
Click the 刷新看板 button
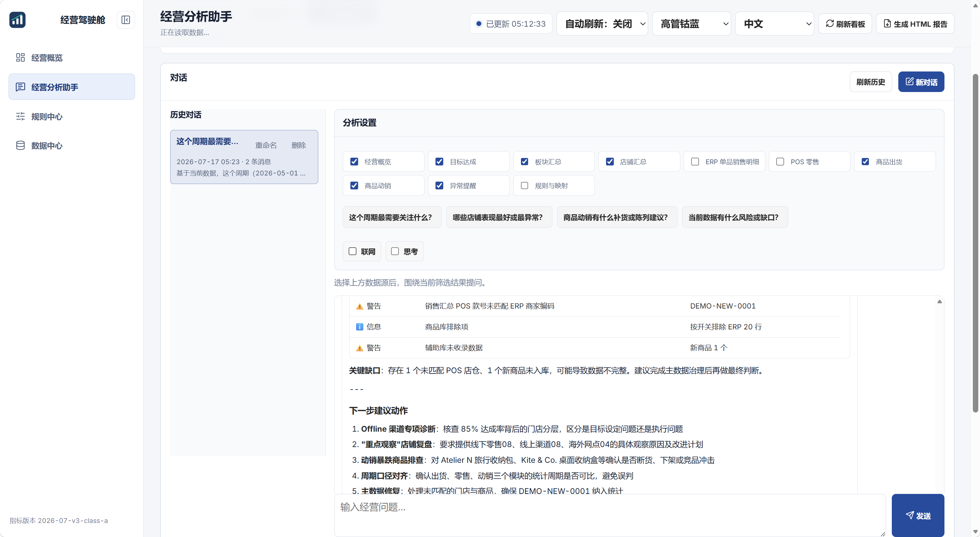coord(845,24)
